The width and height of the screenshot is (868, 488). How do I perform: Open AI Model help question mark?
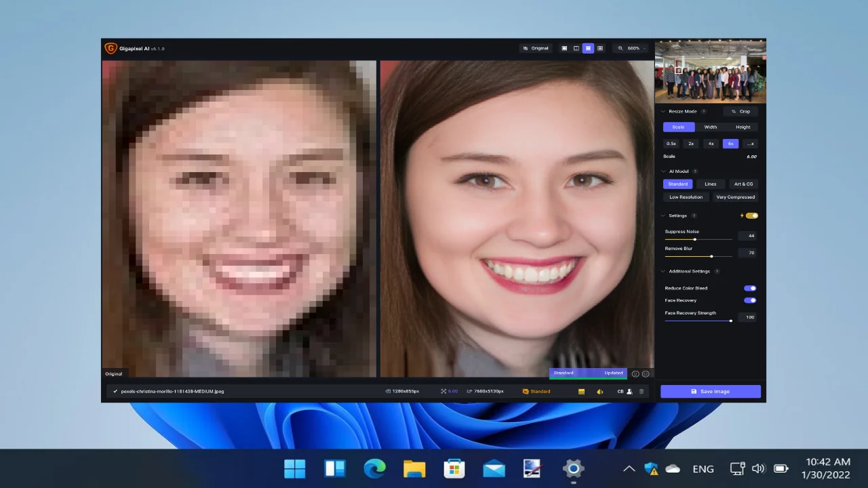pyautogui.click(x=695, y=171)
